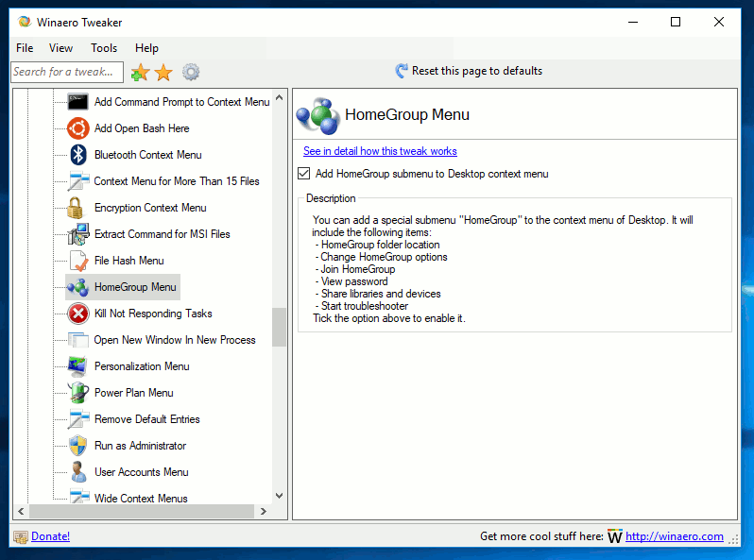Click the add to favorites star-plus icon
This screenshot has width=754, height=560.
click(140, 72)
